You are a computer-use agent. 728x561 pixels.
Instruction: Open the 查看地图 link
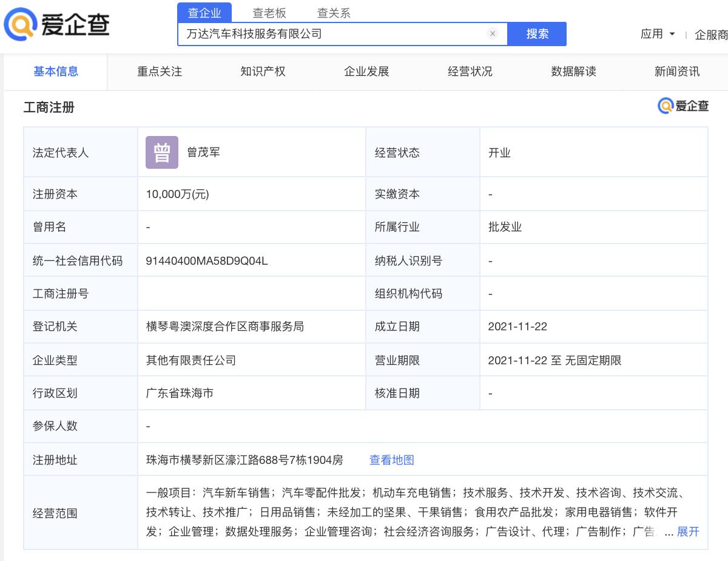[x=392, y=460]
